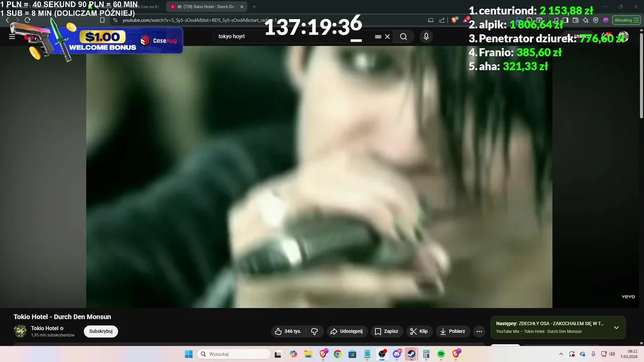Open more actions three-dot menu below the video
The image size is (644, 362).
479,331
